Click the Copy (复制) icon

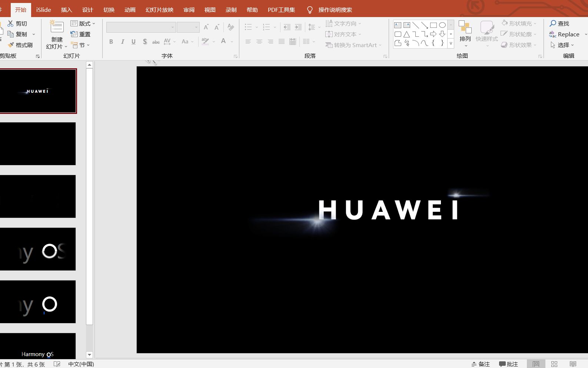[10, 34]
